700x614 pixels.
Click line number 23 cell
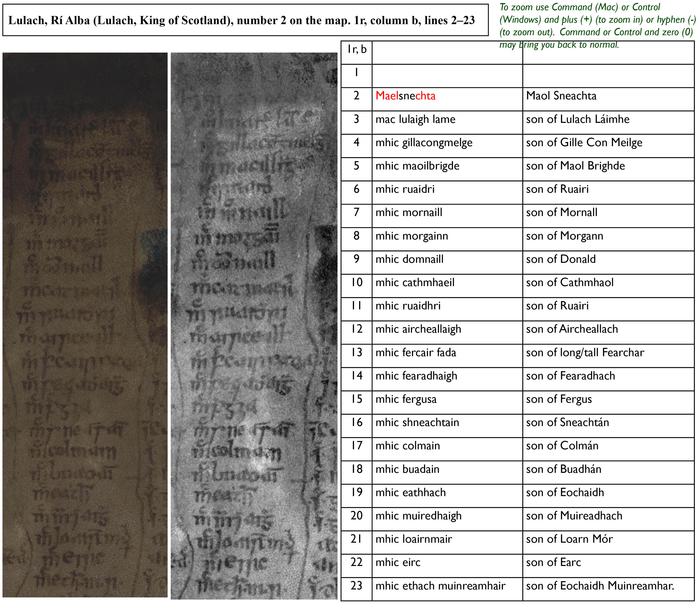coord(356,589)
